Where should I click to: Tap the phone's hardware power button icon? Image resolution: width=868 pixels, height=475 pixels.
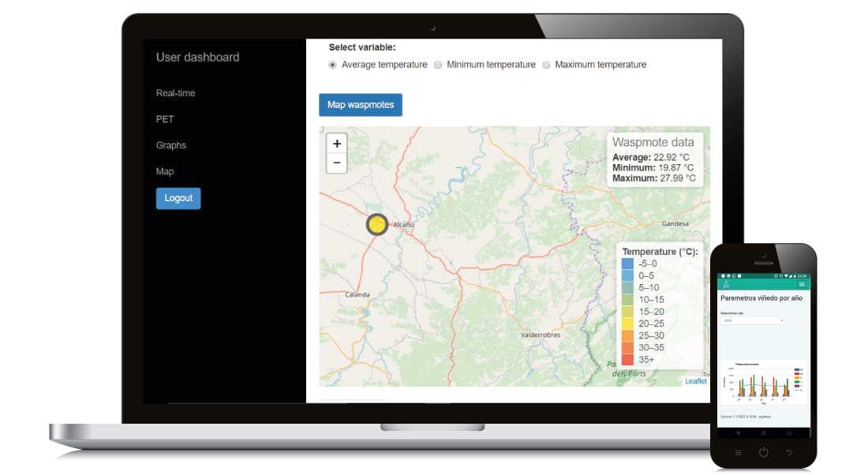click(763, 452)
